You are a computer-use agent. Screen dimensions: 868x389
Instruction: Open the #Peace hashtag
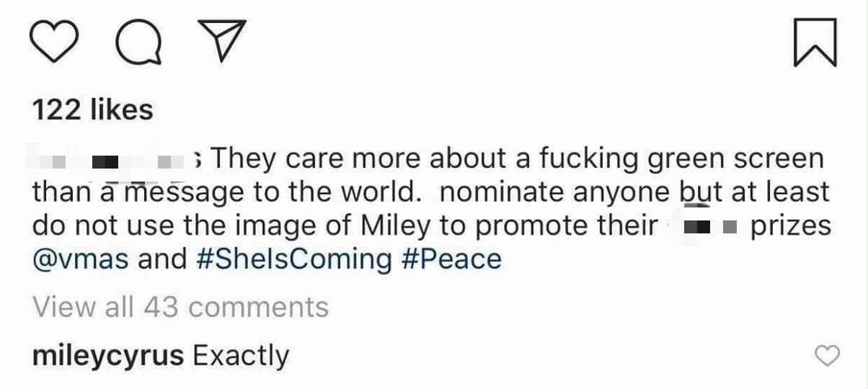point(451,259)
